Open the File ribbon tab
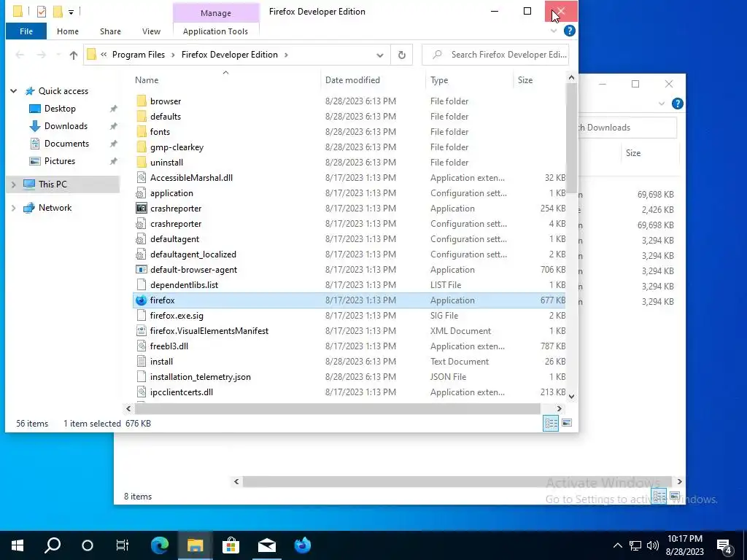The height and width of the screenshot is (560, 747). 26,31
